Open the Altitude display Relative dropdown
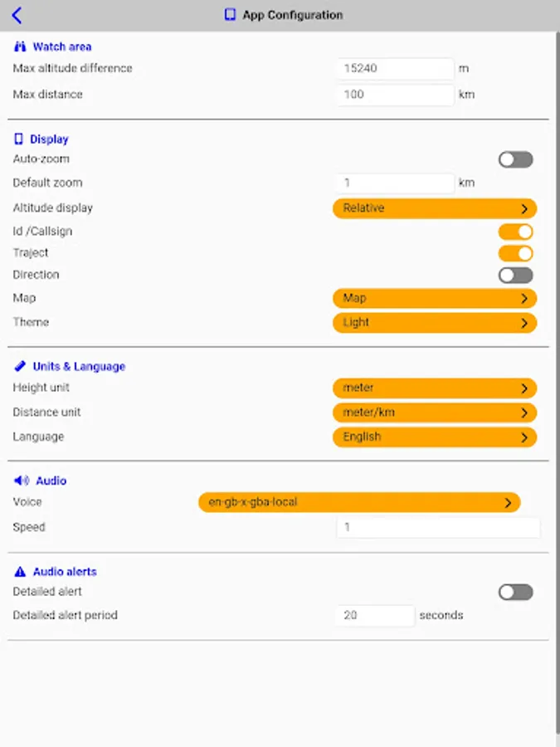Viewport: 560px width, 747px height. [x=435, y=208]
